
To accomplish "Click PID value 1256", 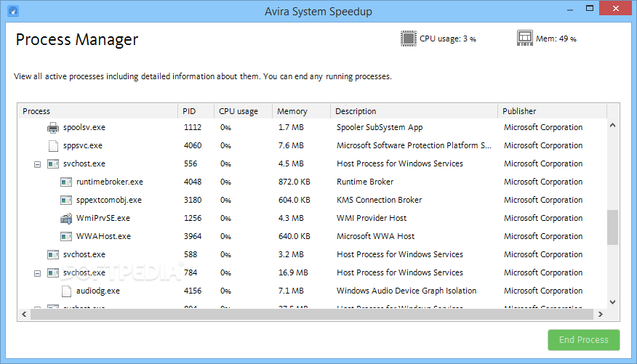I will tap(193, 218).
